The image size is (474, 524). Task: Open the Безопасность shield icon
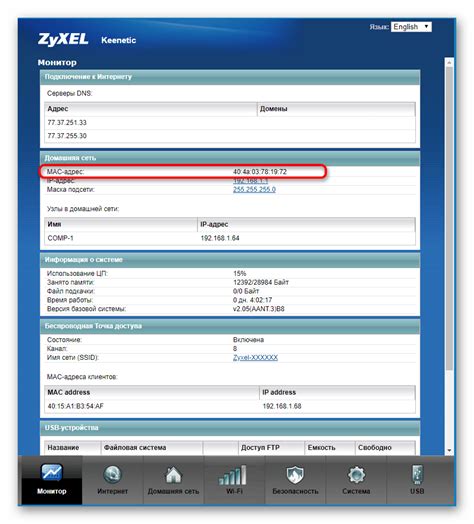pyautogui.click(x=295, y=475)
